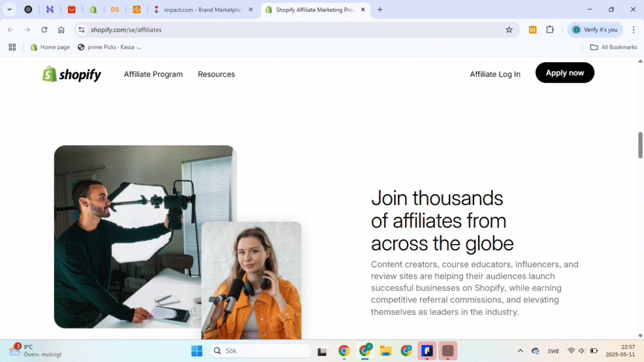This screenshot has height=362, width=644.
Task: Switch the SWE input language
Action: pyautogui.click(x=553, y=351)
